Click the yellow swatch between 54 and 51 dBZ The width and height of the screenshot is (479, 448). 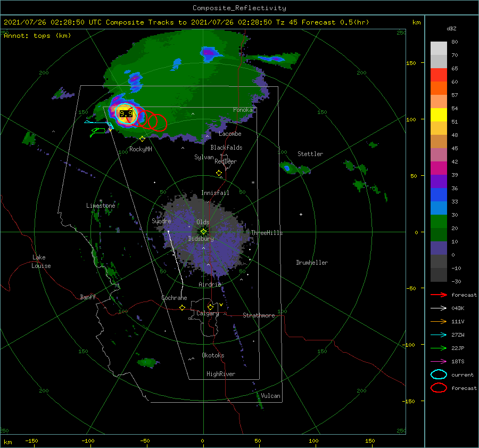[x=439, y=115]
